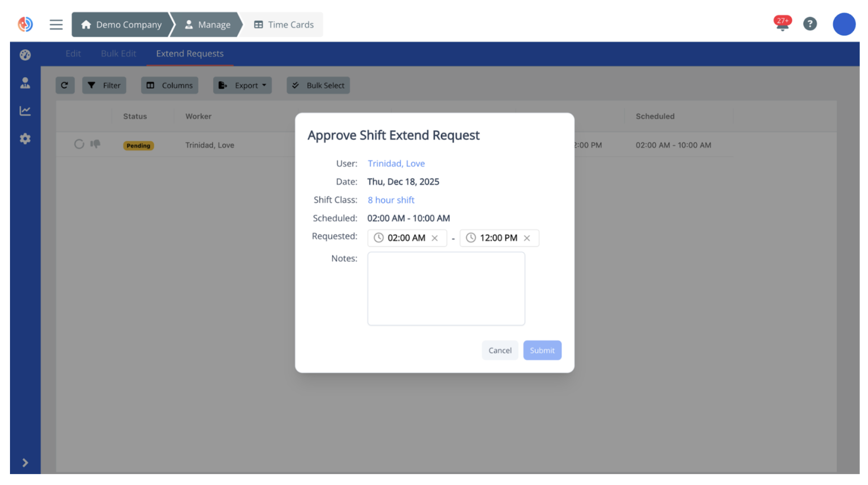Refresh the extend requests table
Viewport: 868px width, 485px height.
pyautogui.click(x=65, y=85)
